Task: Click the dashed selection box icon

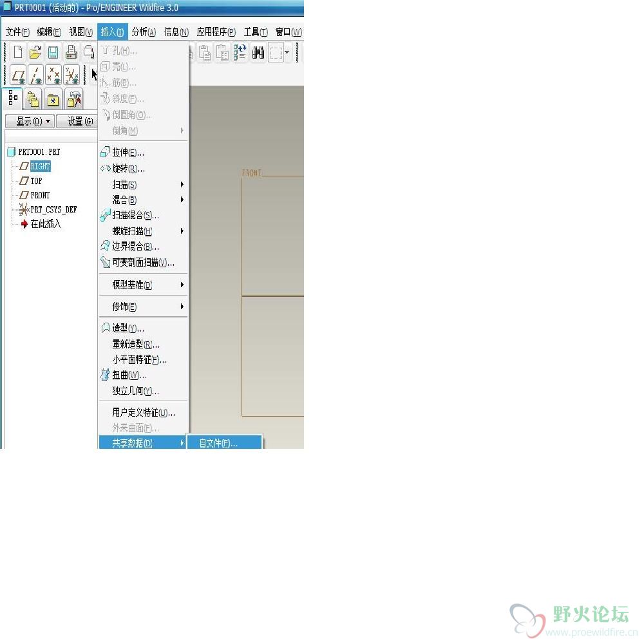Action: [x=276, y=53]
